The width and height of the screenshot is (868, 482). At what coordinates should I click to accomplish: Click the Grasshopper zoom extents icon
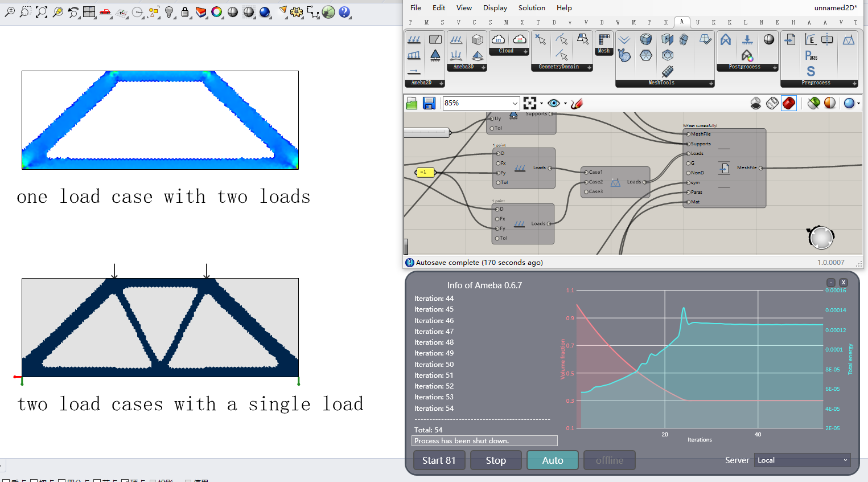coord(530,103)
